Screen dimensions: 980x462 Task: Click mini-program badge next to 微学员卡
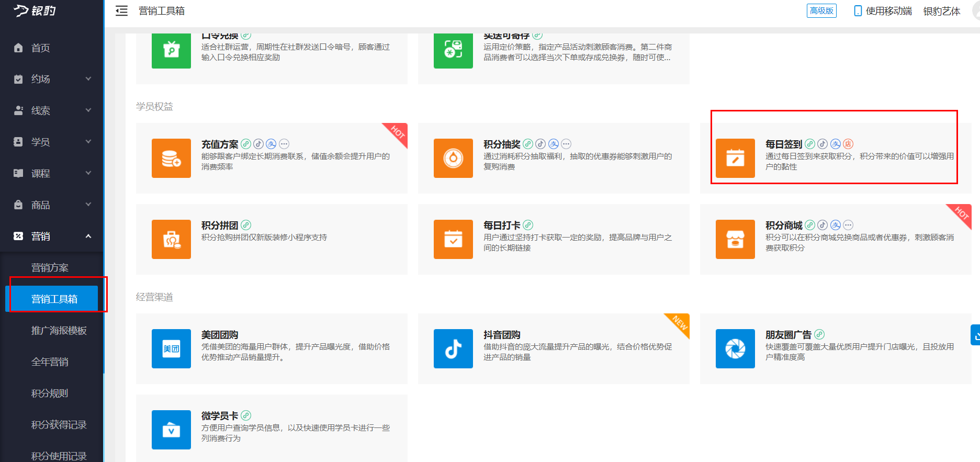point(246,415)
